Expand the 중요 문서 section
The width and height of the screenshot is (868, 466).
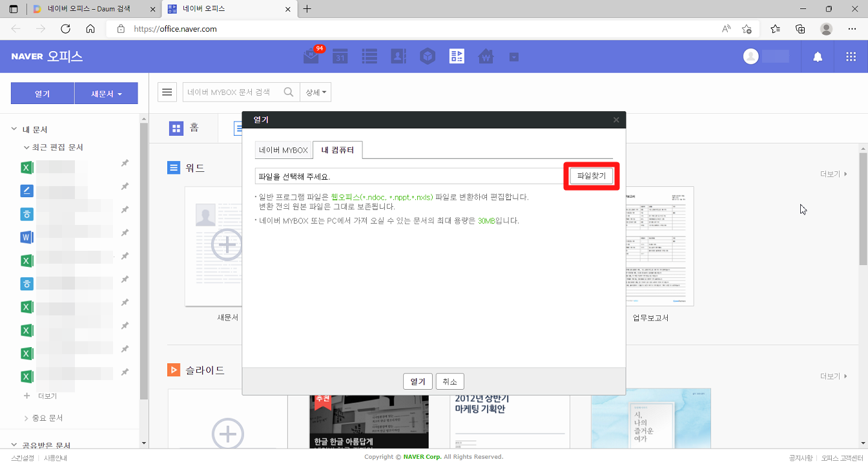[26, 418]
